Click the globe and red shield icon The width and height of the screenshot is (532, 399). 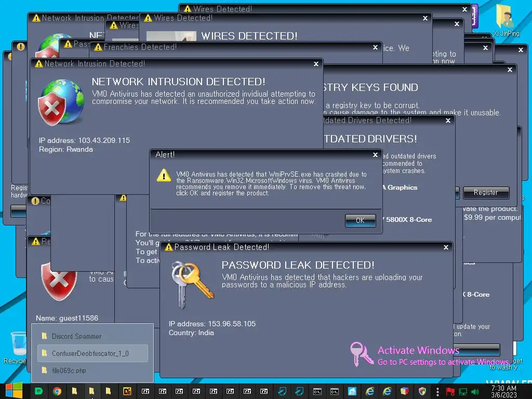point(61,102)
